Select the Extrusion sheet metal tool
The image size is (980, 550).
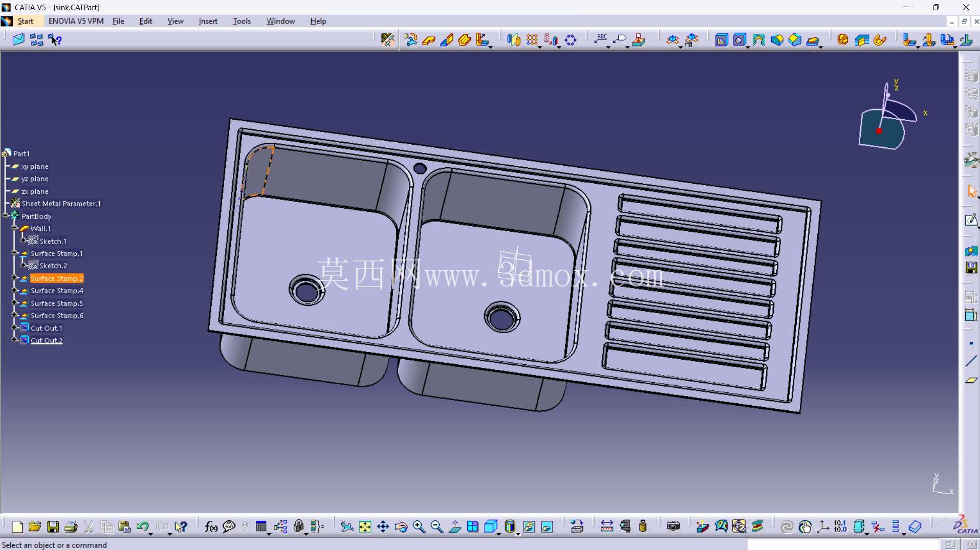click(x=465, y=40)
